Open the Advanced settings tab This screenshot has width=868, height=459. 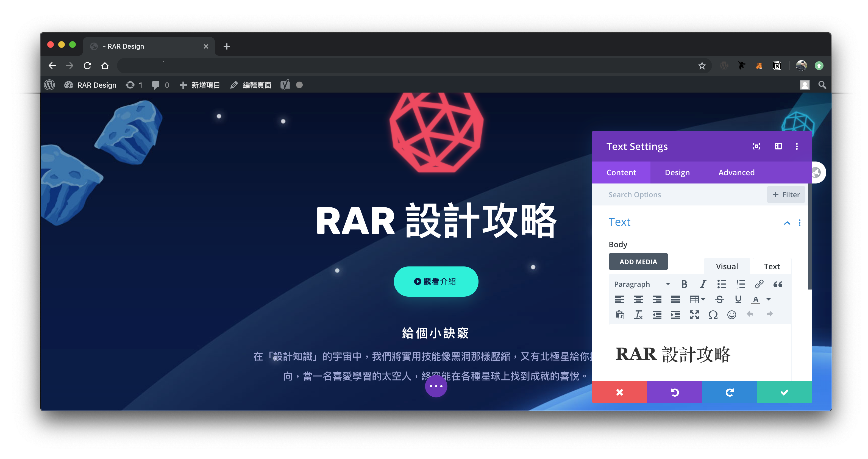pos(736,173)
